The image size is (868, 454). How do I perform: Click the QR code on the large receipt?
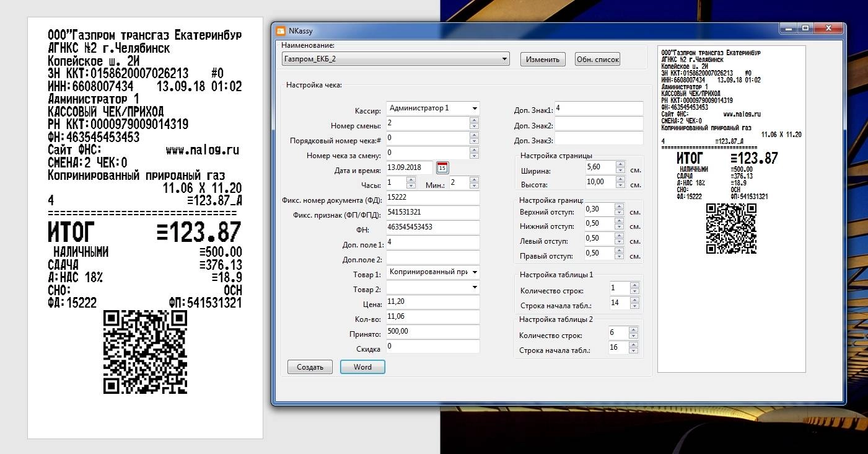coord(145,352)
